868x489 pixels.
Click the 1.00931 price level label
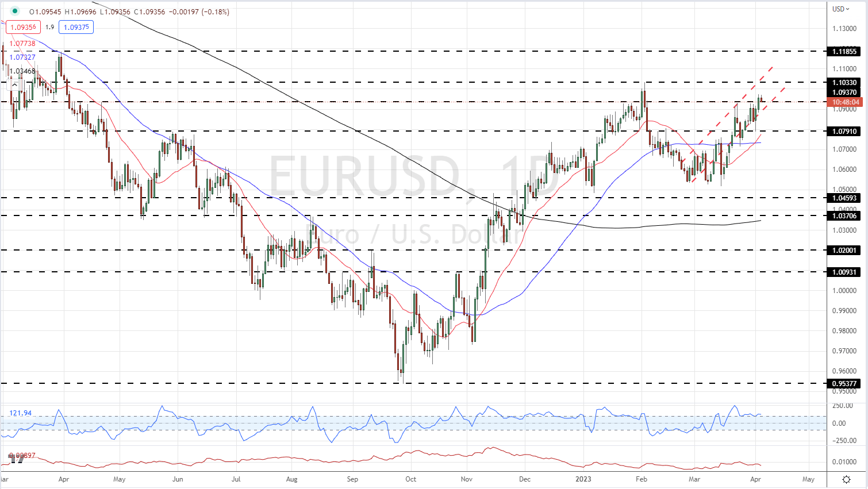click(x=844, y=272)
